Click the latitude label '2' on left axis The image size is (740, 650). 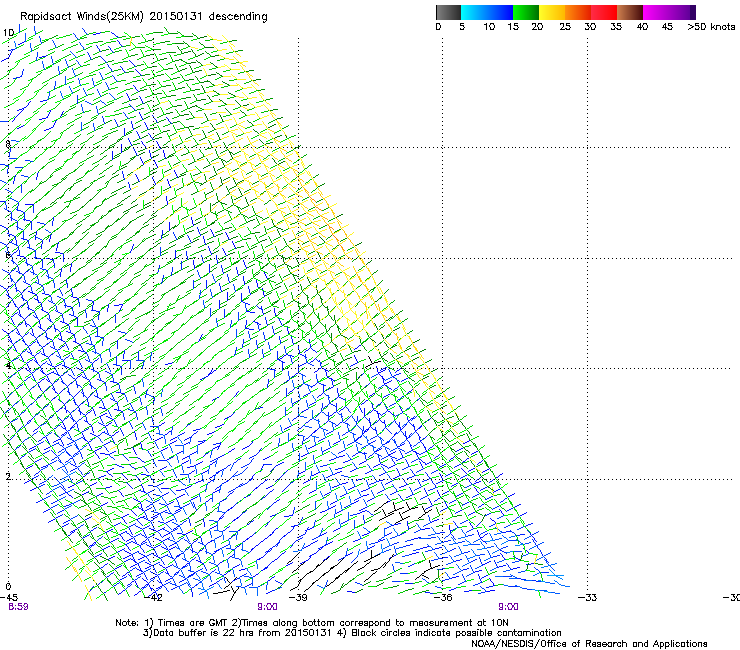point(8,476)
